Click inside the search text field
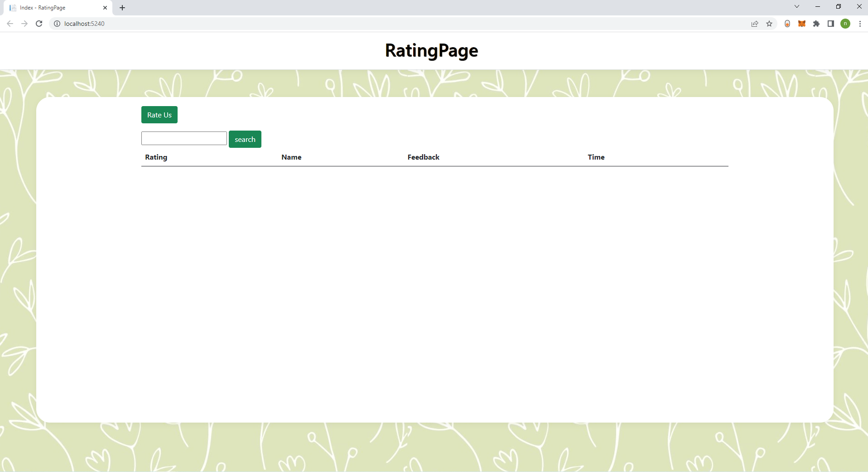The image size is (868, 472). point(183,138)
